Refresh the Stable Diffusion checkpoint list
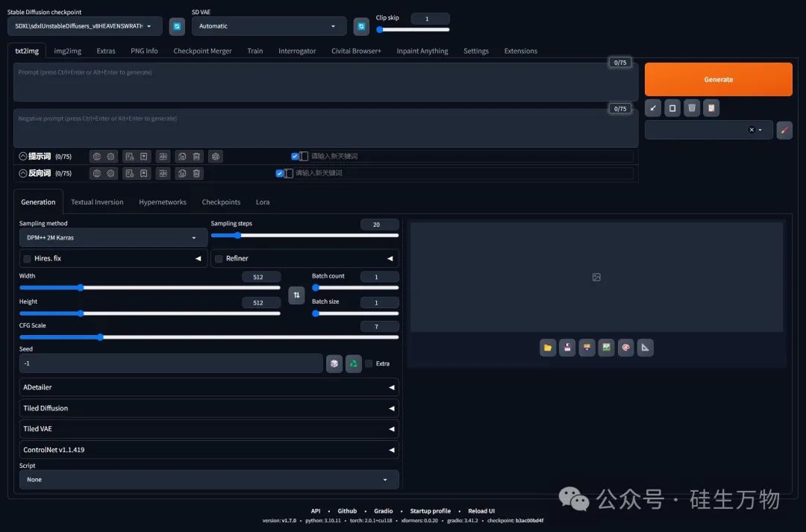Image resolution: width=806 pixels, height=532 pixels. 177,26
